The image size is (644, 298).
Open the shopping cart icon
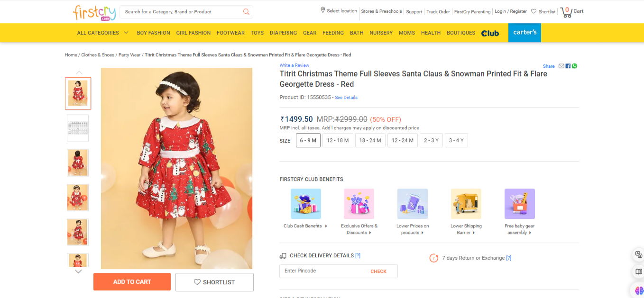click(566, 12)
